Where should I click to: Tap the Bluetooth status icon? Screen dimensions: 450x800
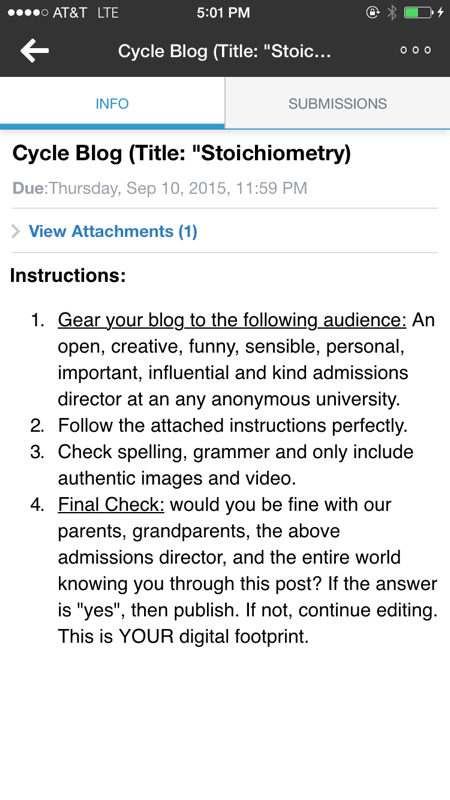392,13
